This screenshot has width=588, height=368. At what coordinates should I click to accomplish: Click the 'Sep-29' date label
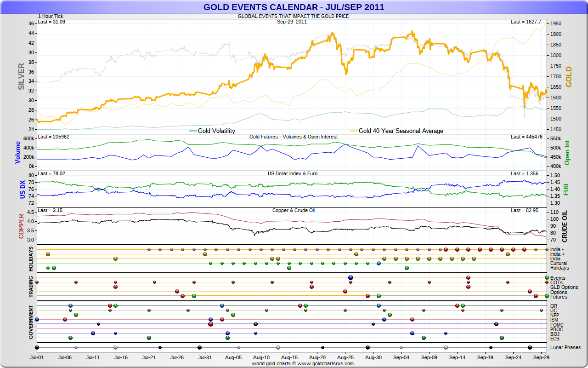click(x=541, y=356)
